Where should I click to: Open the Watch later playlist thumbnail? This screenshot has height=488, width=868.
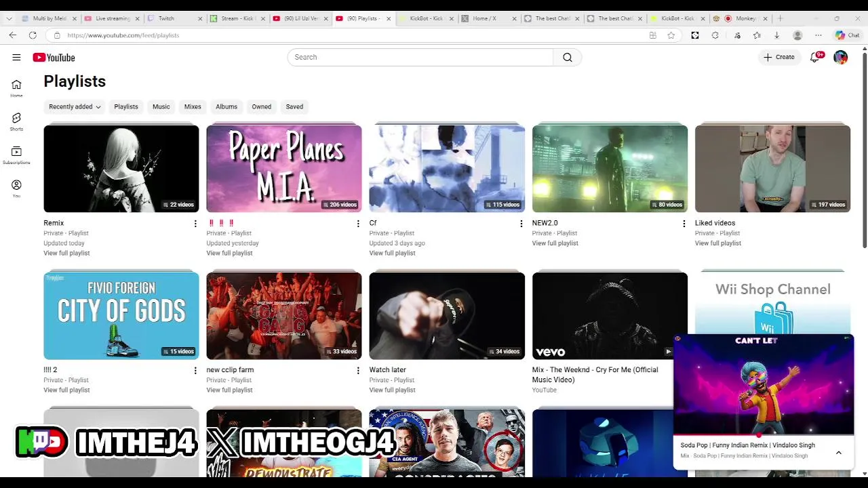pyautogui.click(x=447, y=315)
